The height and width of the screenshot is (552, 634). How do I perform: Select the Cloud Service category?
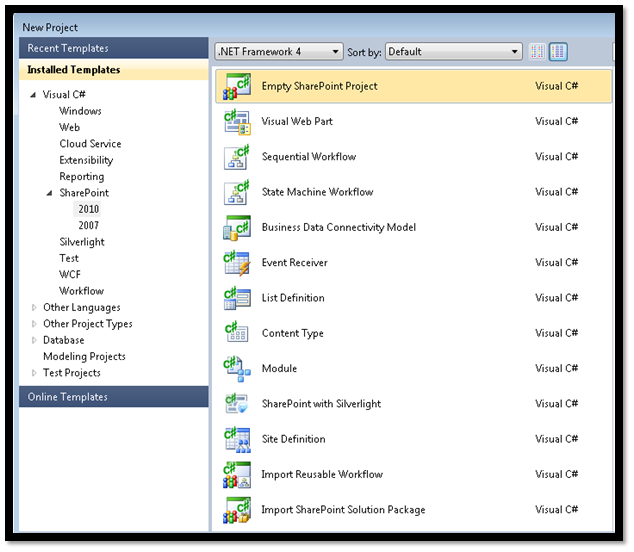tap(90, 144)
